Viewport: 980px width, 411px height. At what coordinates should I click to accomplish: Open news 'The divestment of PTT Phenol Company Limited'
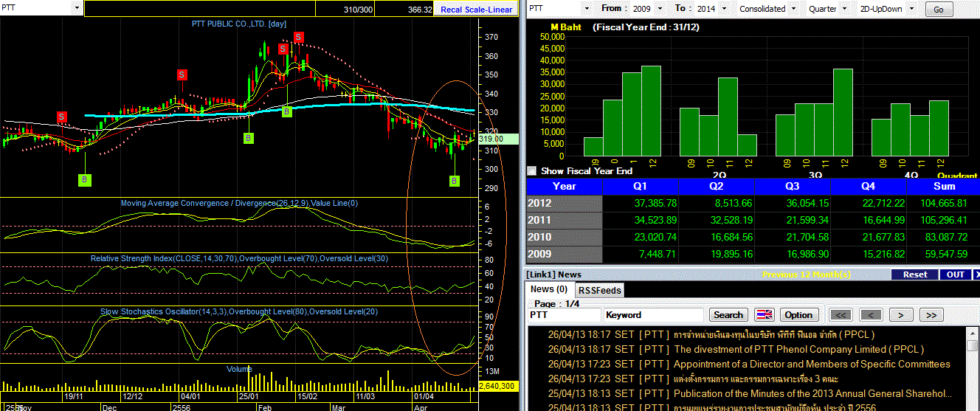click(x=798, y=349)
